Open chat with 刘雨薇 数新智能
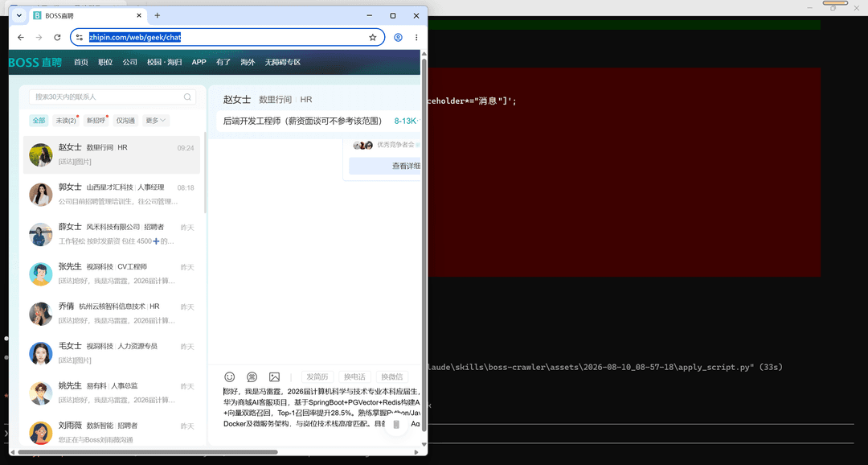Viewport: 868px width, 465px height. [112, 433]
